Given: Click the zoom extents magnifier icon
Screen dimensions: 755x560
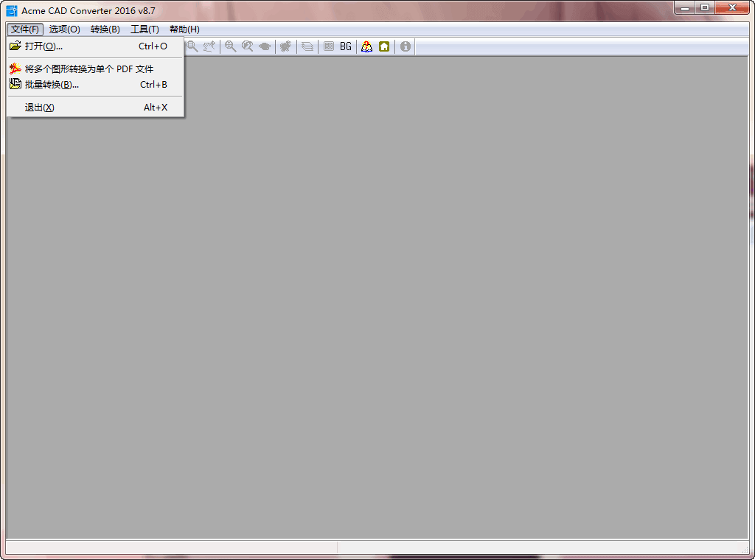Looking at the screenshot, I should (x=231, y=46).
